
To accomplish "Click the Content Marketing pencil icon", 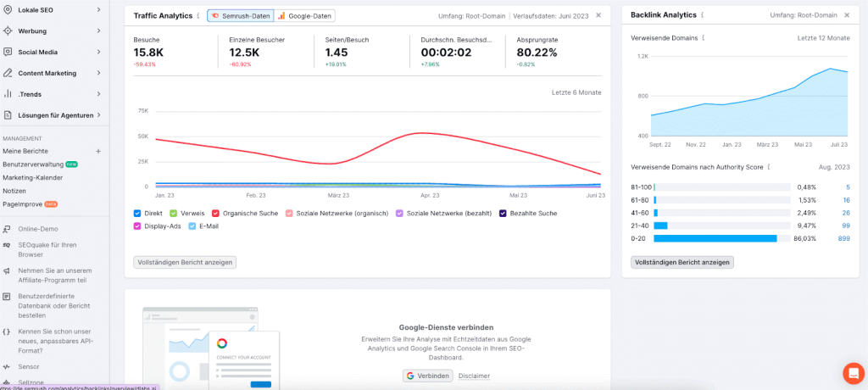I will (8, 73).
